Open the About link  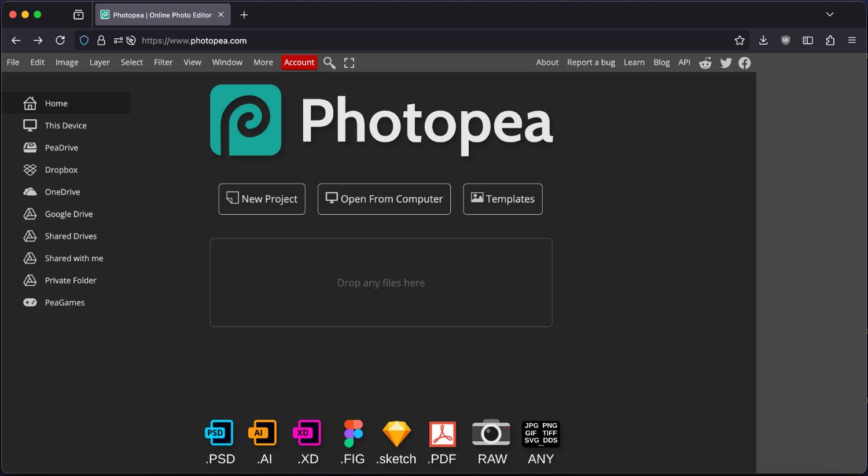tap(547, 63)
